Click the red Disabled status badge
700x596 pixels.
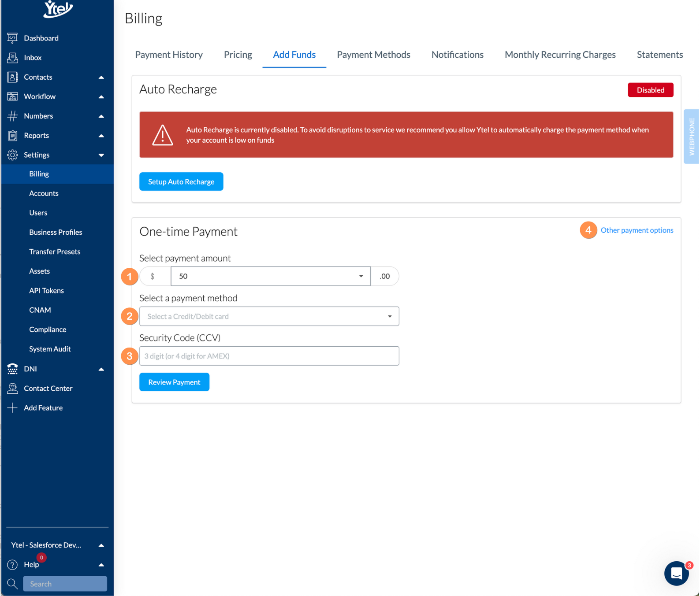click(651, 90)
